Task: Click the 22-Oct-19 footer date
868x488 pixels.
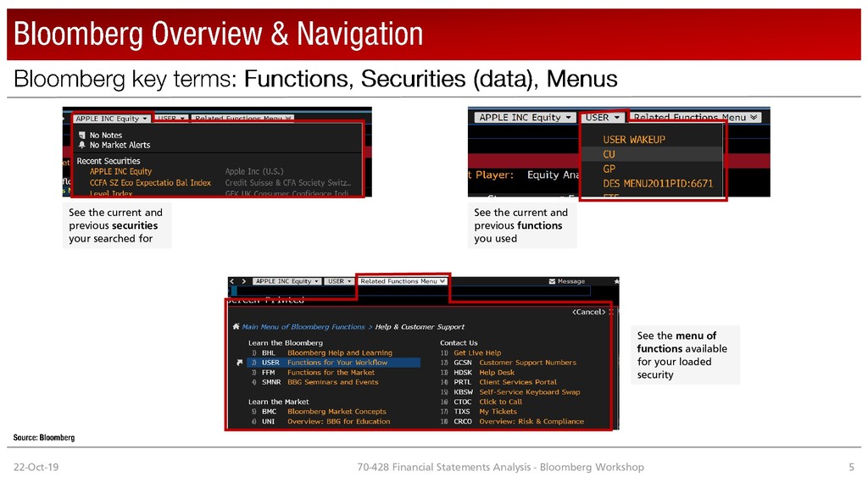Action: (36, 467)
